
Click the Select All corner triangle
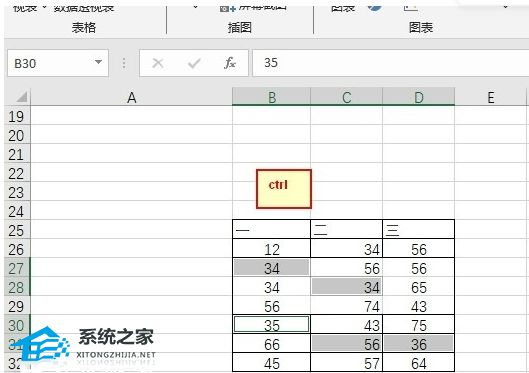[x=22, y=97]
